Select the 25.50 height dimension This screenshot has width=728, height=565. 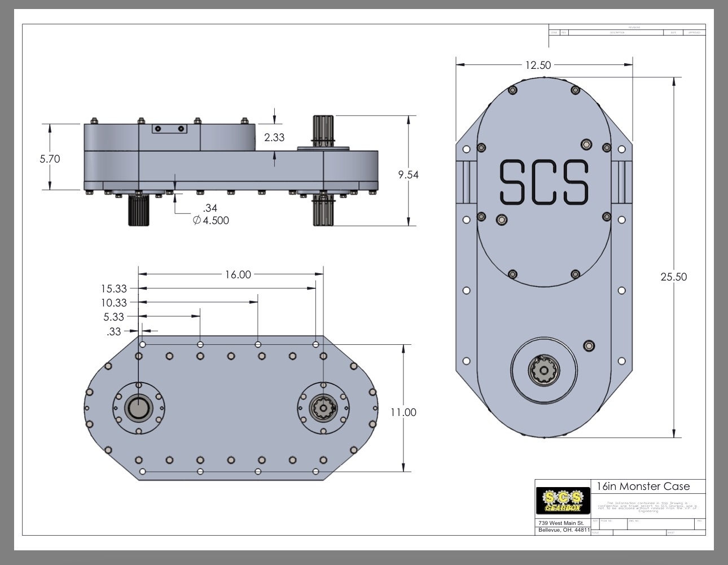pyautogui.click(x=674, y=277)
